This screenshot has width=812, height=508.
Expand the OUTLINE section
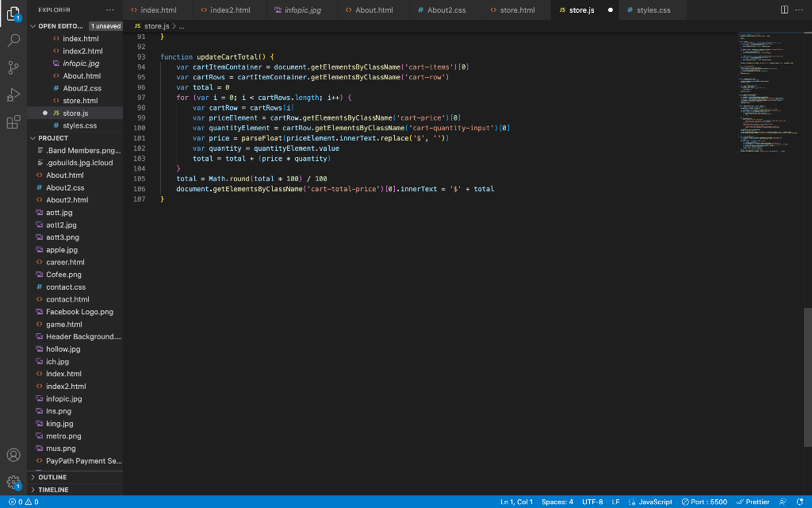click(52, 477)
